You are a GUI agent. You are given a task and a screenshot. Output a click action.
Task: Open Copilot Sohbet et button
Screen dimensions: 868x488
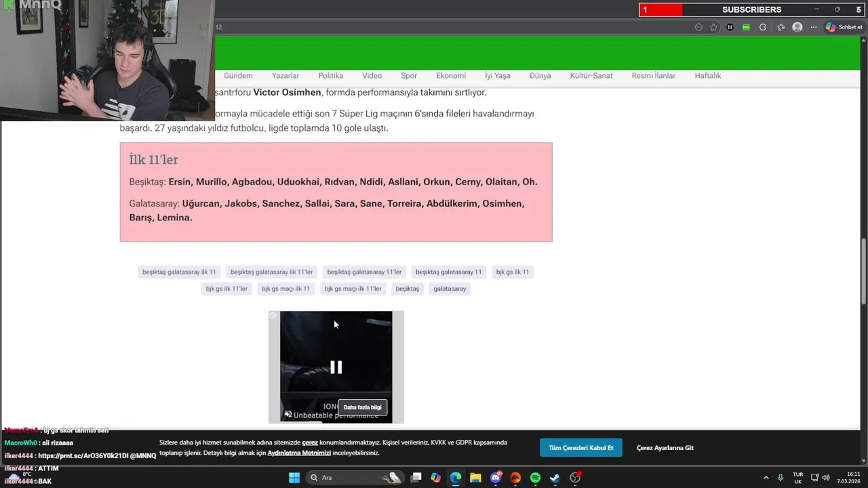[844, 27]
